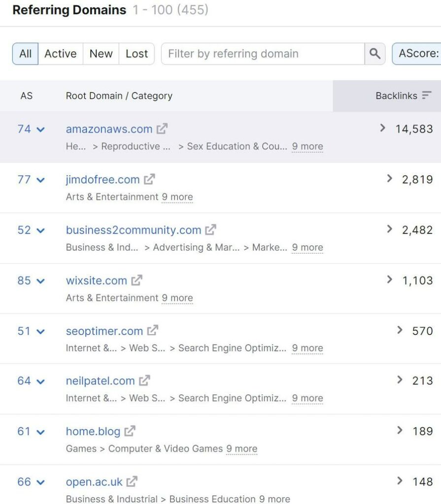Viewport: 441px width, 504px height.
Task: Click 'Computer & Video Games' category text
Action: click(x=166, y=448)
